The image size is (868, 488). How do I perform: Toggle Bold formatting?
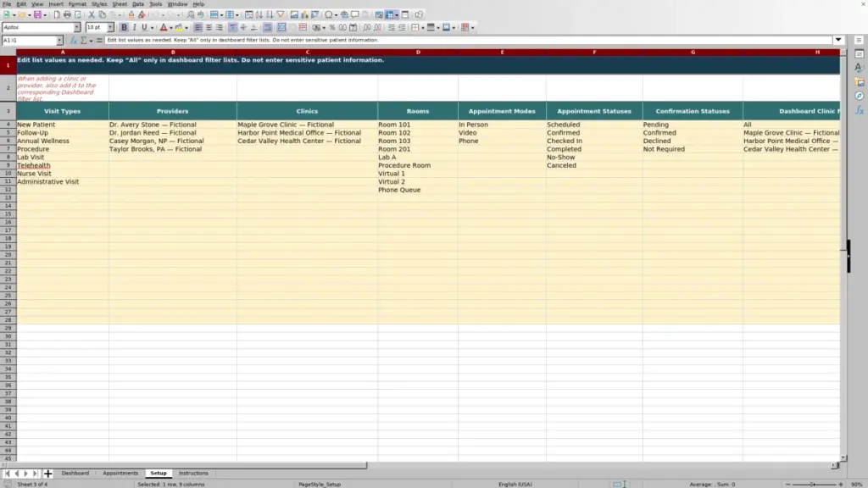124,28
